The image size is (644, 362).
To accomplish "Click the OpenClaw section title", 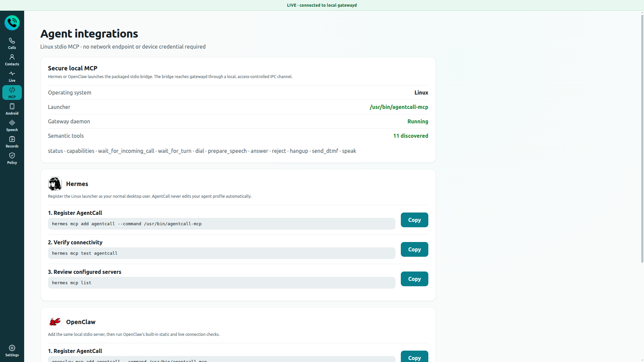I will [81, 322].
